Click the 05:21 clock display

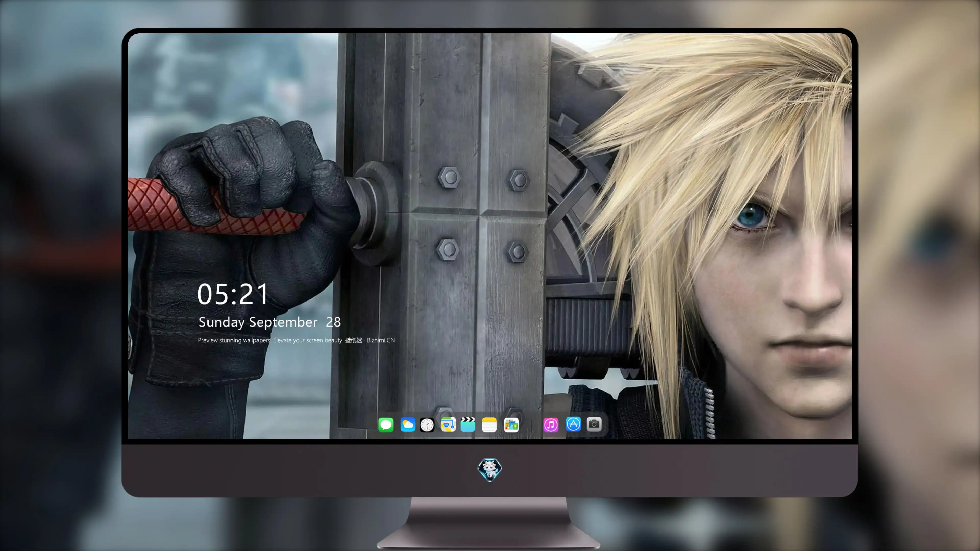click(233, 294)
